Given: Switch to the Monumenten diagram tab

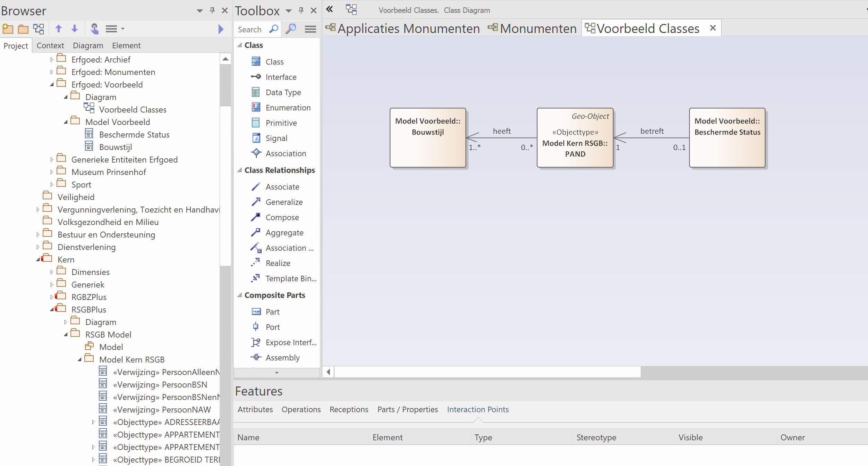Looking at the screenshot, I should pyautogui.click(x=538, y=28).
